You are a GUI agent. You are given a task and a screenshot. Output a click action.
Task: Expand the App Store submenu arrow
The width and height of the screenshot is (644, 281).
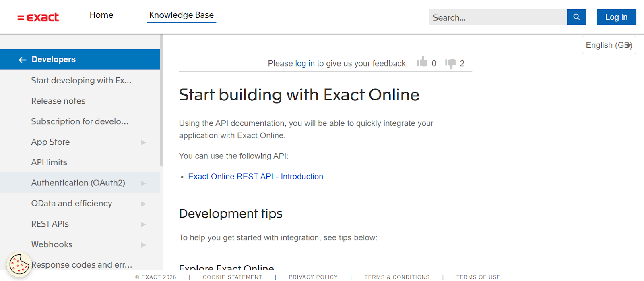143,142
